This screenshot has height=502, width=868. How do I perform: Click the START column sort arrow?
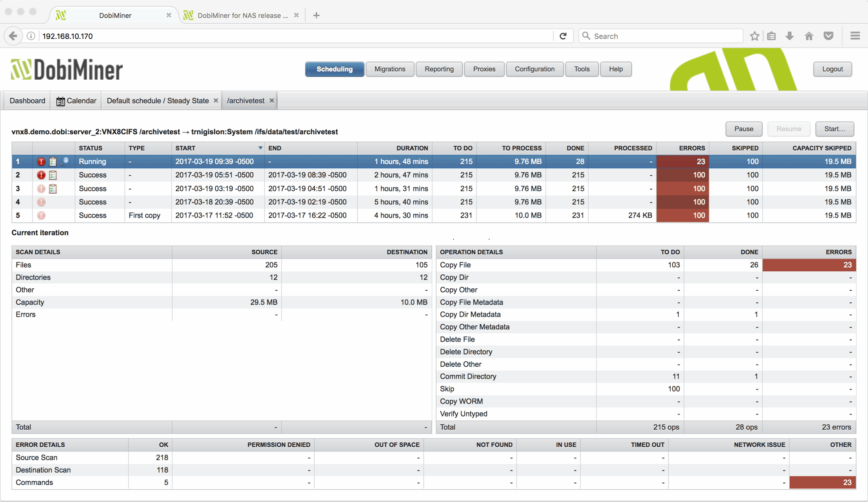(x=260, y=148)
